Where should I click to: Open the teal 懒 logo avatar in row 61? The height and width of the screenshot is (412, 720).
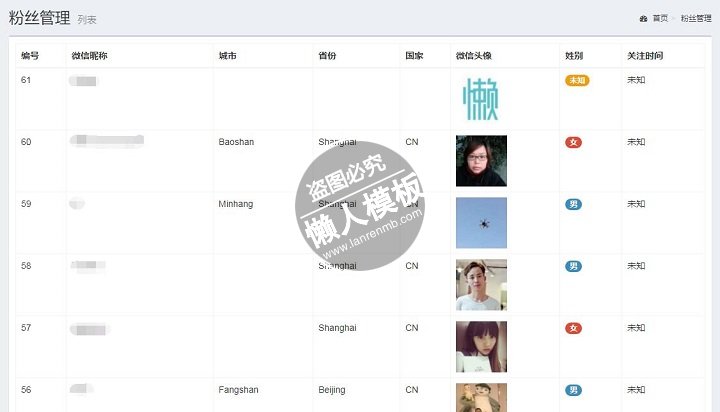click(481, 99)
